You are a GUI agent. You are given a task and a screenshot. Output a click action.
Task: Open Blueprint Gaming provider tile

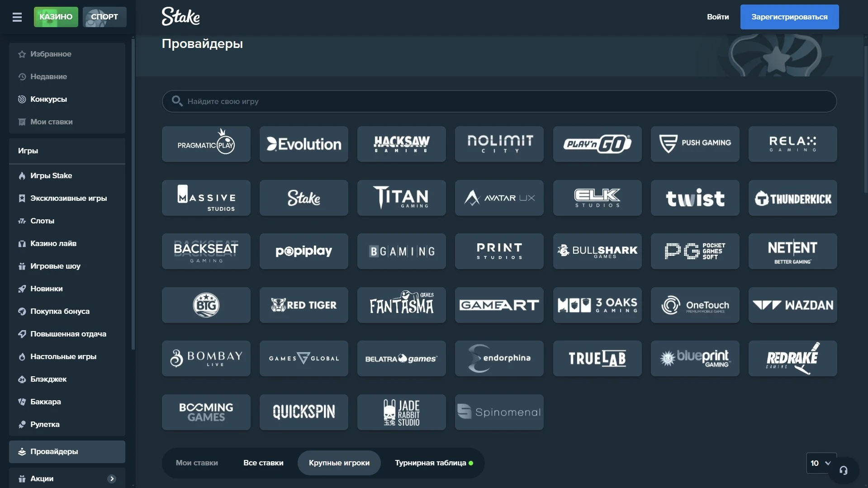[x=695, y=358]
